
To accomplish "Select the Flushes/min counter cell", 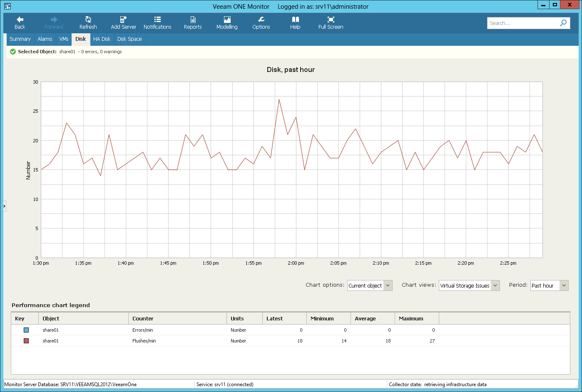I will [x=144, y=341].
